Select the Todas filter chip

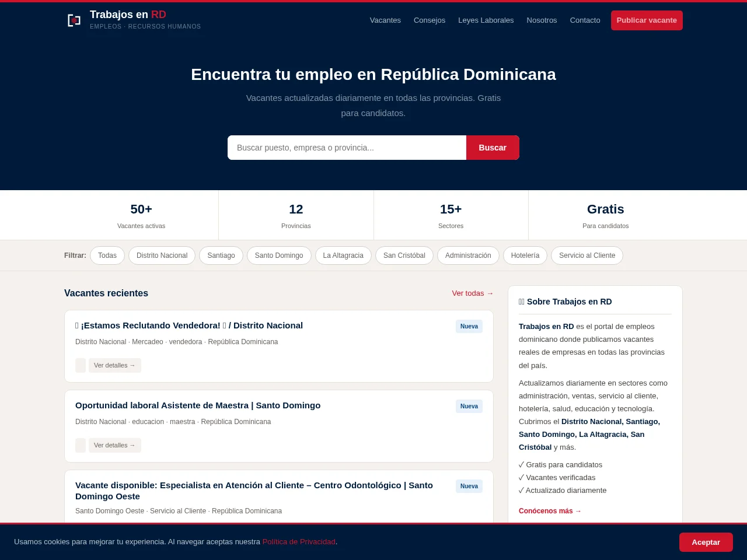pos(107,256)
